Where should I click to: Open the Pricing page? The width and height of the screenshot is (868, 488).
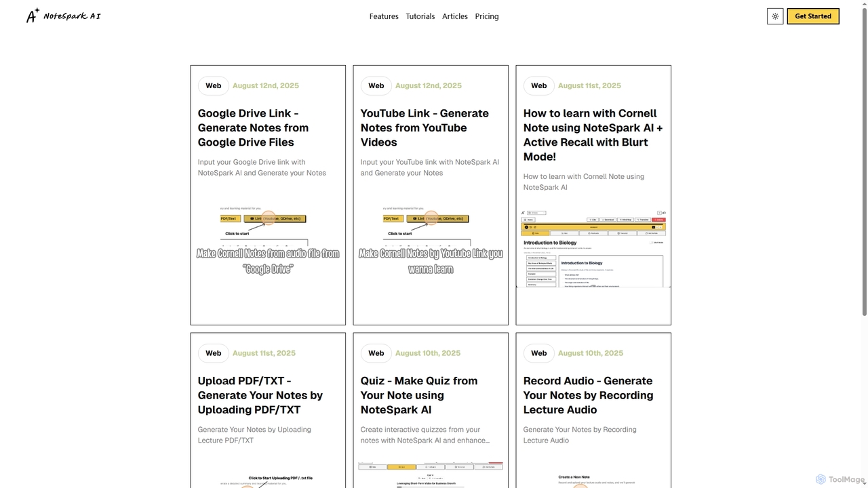[x=487, y=16]
